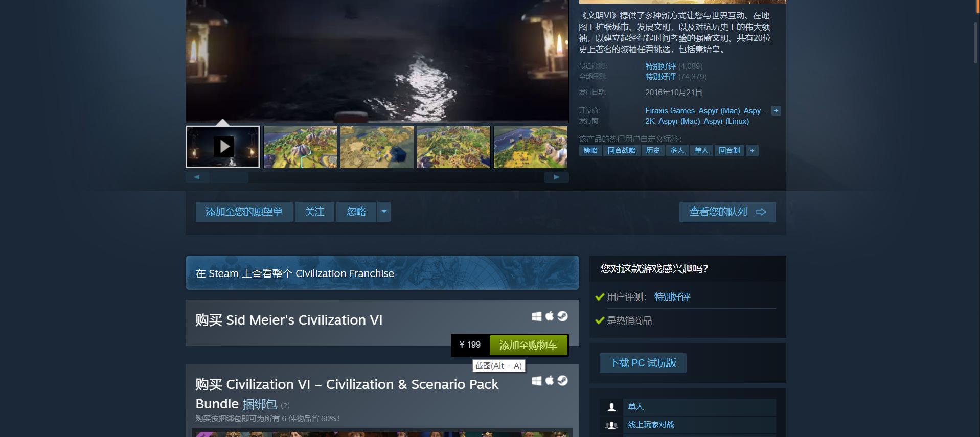This screenshot has height=437, width=980.
Task: Click the online PvP players icon
Action: pos(611,425)
